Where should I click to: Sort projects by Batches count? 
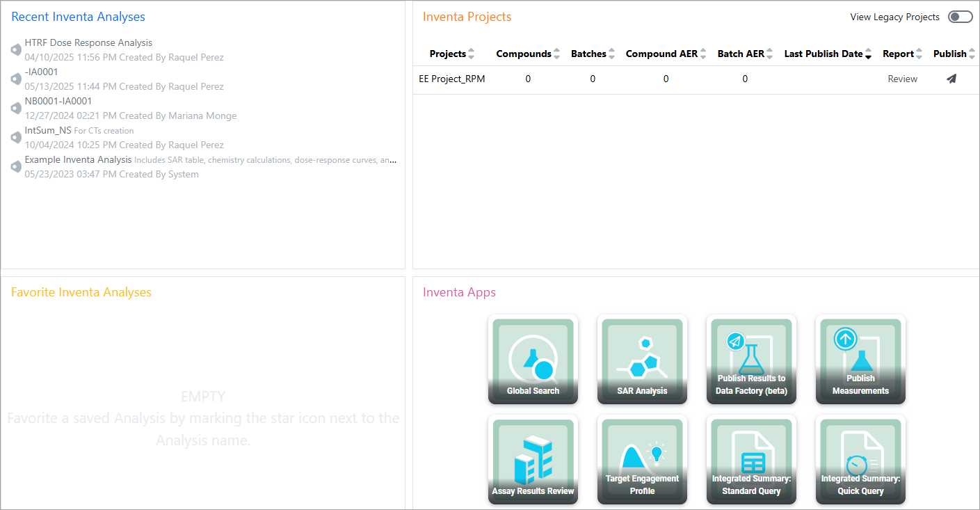click(611, 54)
